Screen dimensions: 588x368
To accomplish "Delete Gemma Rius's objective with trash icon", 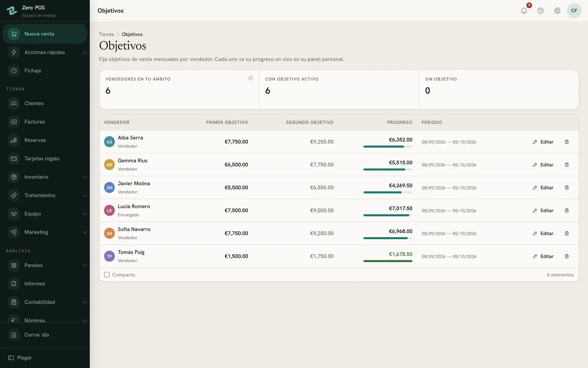I will tap(566, 165).
